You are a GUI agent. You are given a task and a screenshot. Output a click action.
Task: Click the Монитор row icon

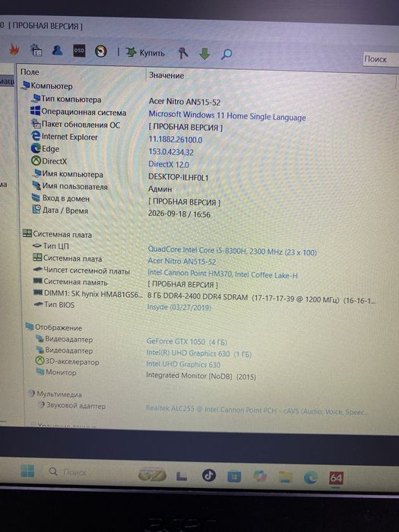pos(40,372)
